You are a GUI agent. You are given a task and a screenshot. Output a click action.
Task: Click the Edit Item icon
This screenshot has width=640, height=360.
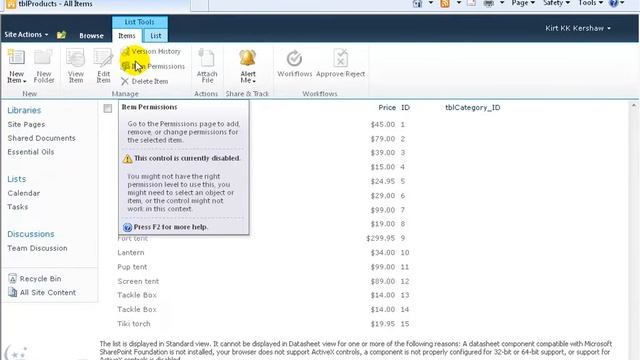[103, 57]
